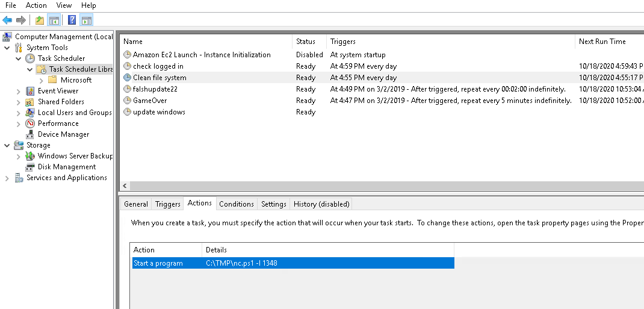Select the falshupdate22 task
The height and width of the screenshot is (309, 644).
(x=155, y=89)
